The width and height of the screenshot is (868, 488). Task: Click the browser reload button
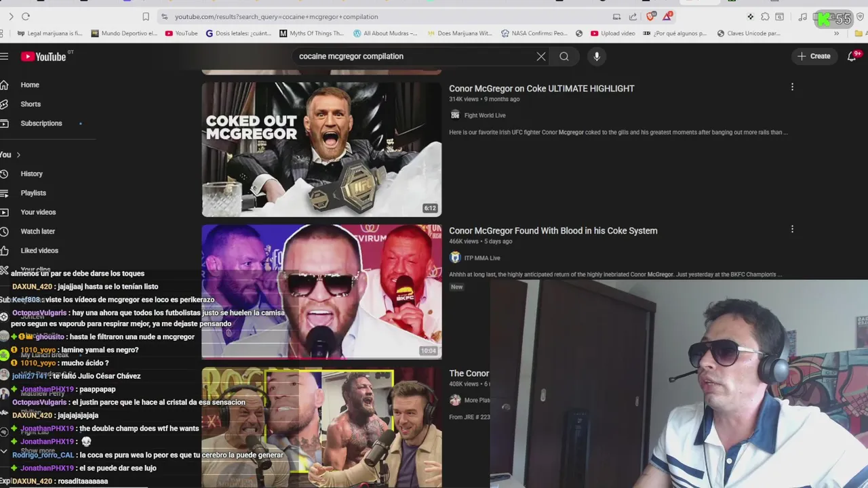(x=26, y=16)
